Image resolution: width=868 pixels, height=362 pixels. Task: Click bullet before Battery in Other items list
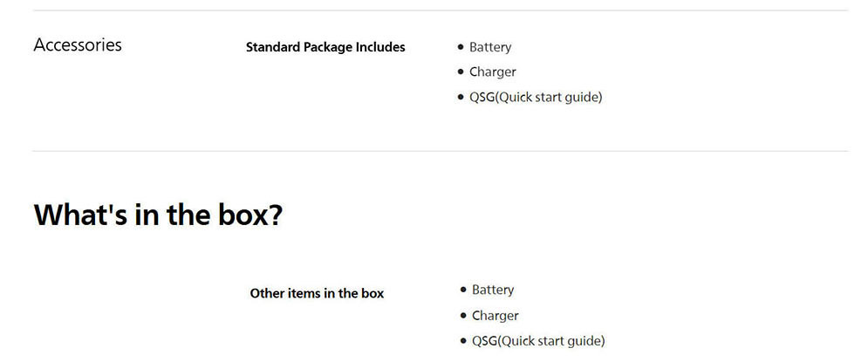pyautogui.click(x=463, y=290)
